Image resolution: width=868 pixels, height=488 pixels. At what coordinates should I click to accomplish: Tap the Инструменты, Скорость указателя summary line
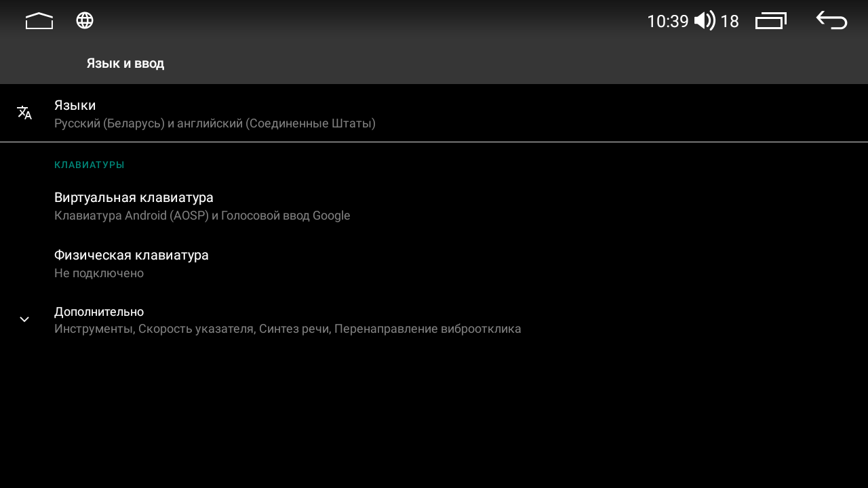[x=288, y=329]
